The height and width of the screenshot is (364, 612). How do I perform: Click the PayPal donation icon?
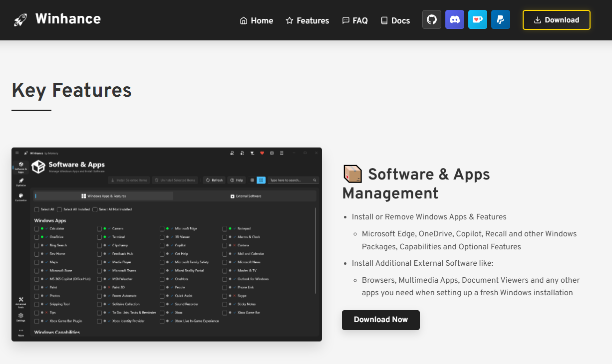click(501, 20)
